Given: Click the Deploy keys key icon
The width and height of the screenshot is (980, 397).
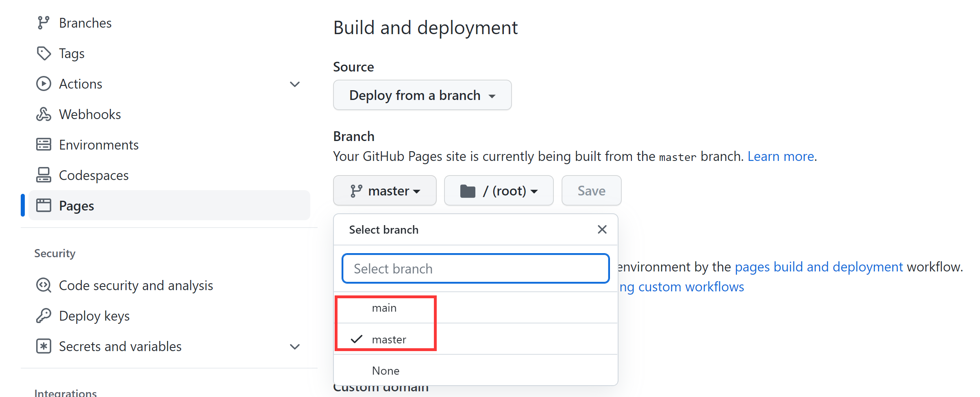Looking at the screenshot, I should 44,316.
